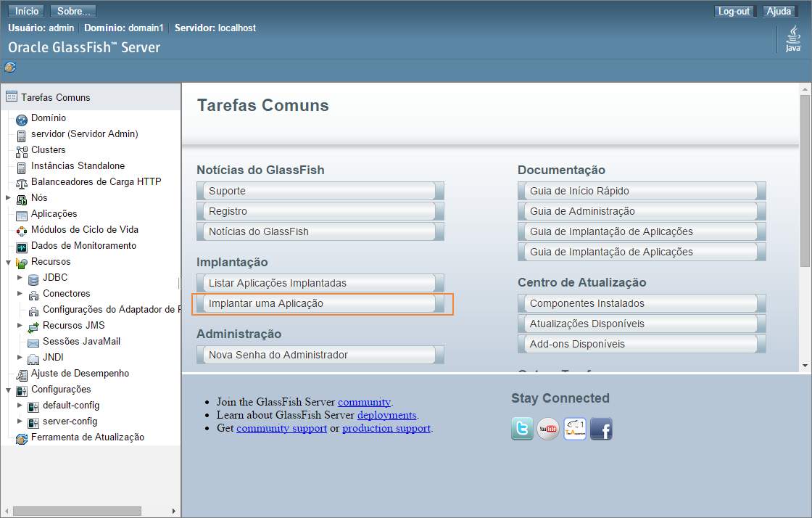
Task: Click the JNDI icon in tree
Action: [x=33, y=359]
